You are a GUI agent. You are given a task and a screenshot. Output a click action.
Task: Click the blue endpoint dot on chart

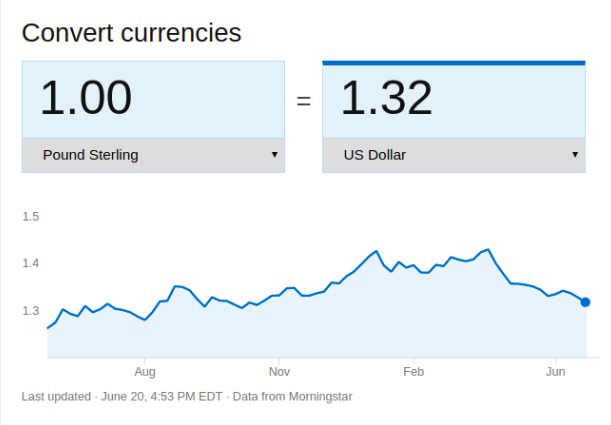tap(585, 302)
